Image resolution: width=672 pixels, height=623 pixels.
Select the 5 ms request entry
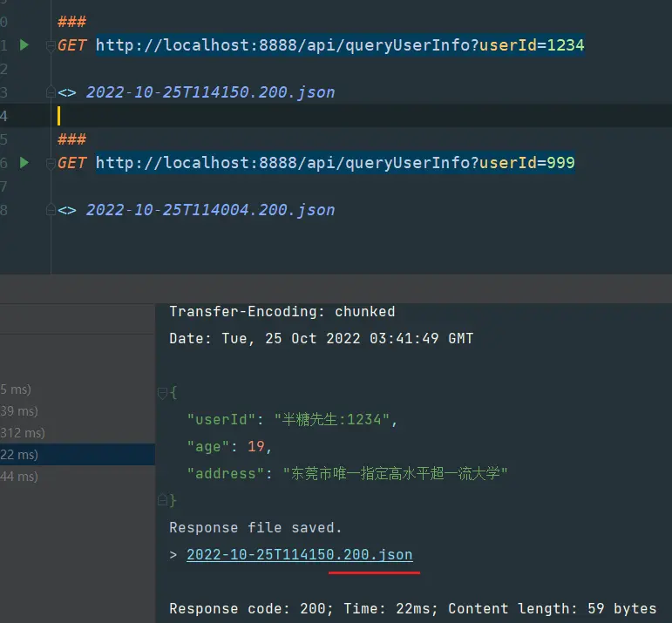16,389
